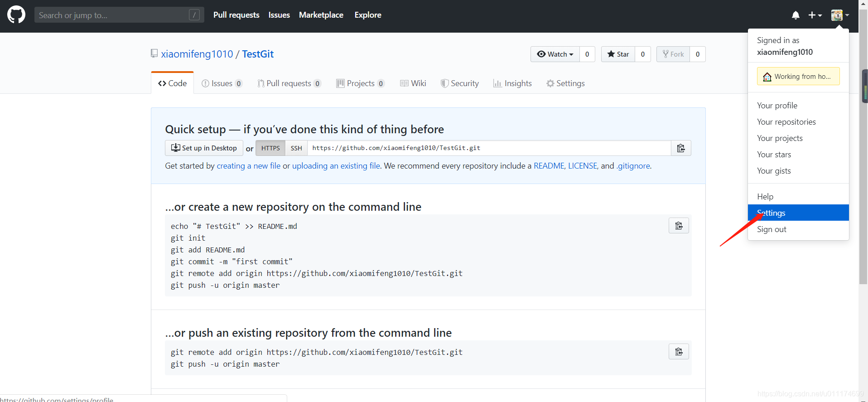This screenshot has height=402, width=868.
Task: Select the HTTPS clone protocol
Action: (x=270, y=148)
